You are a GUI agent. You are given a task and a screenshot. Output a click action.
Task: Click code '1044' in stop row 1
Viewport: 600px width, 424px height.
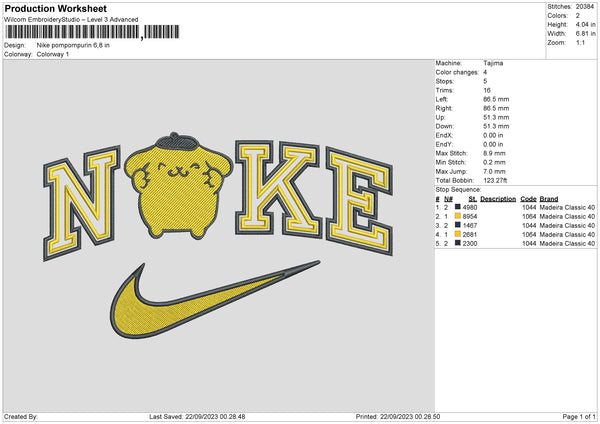[x=529, y=207]
